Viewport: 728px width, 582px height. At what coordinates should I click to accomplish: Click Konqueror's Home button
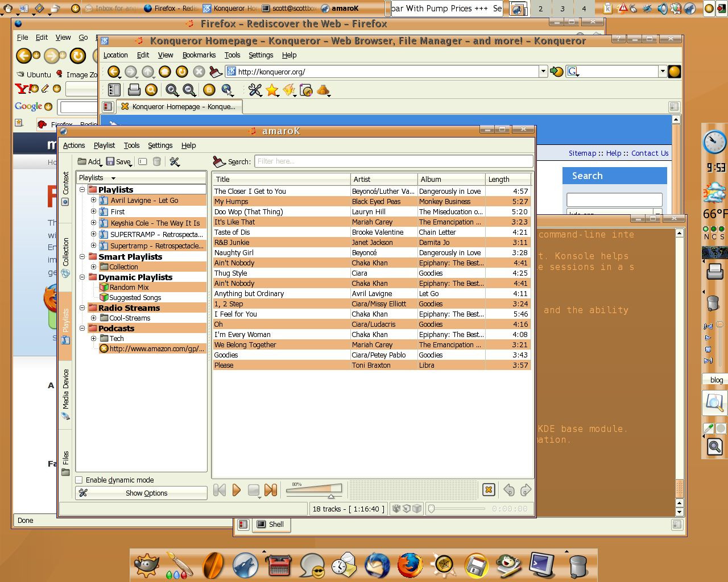coord(165,72)
